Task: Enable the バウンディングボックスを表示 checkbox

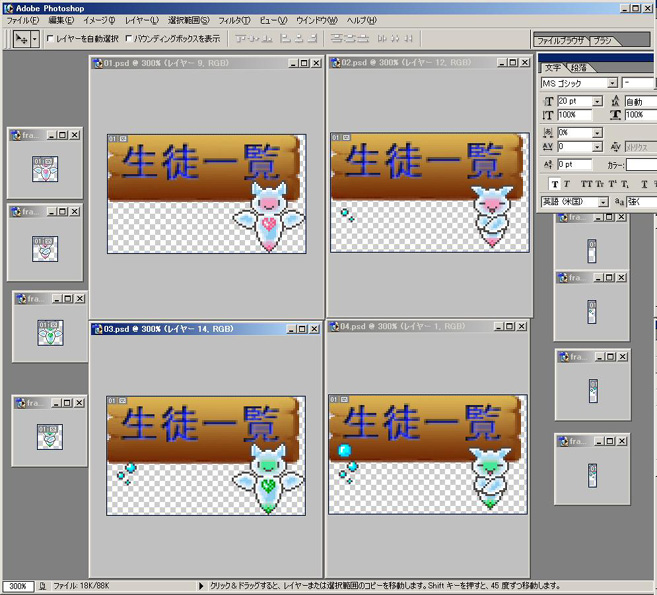Action: coord(129,39)
